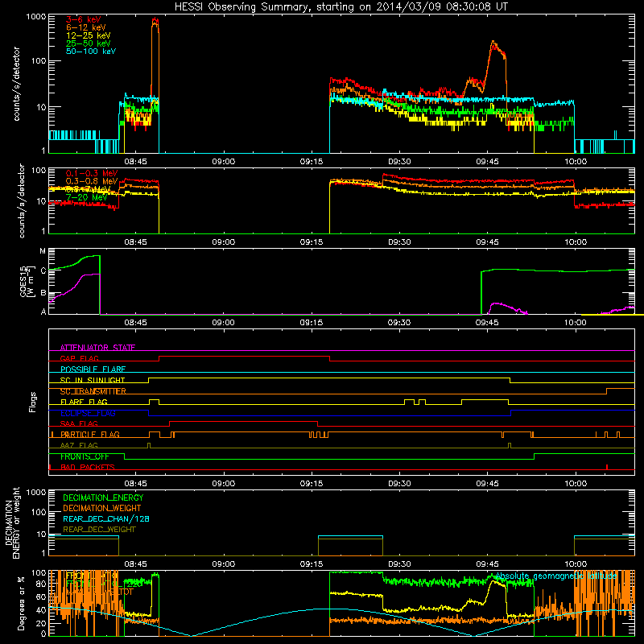Select the DECIMATION_WEIGHT legend entry
This screenshot has height=644, width=644.
[x=102, y=508]
